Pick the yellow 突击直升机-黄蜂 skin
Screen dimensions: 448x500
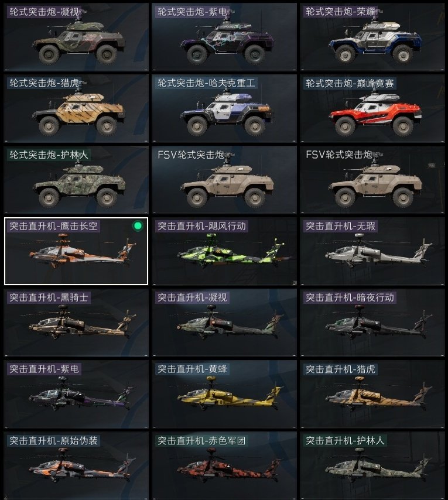(224, 394)
